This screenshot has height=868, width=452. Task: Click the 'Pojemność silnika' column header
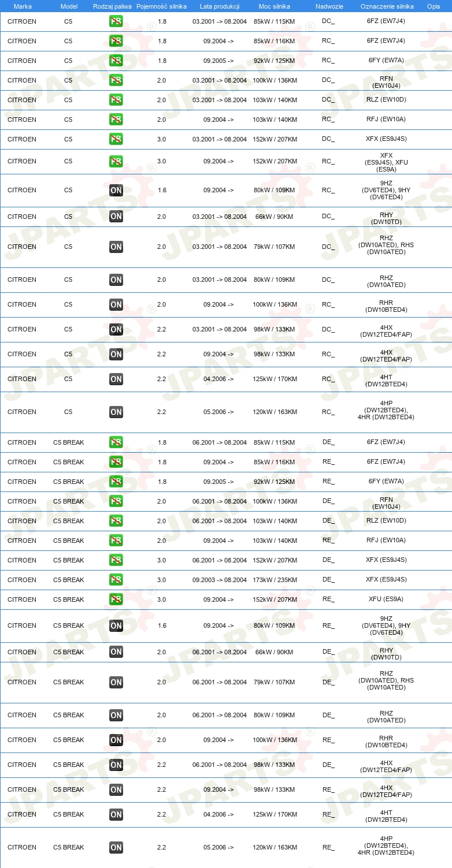pos(161,6)
